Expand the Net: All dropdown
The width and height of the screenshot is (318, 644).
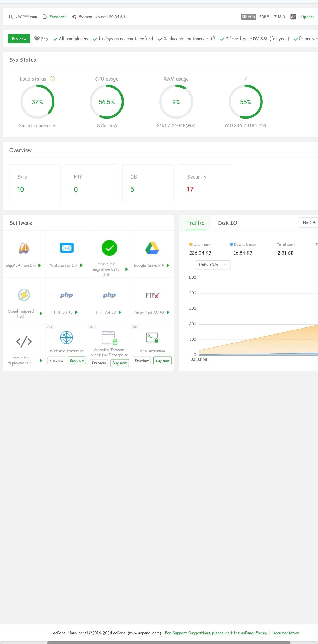[309, 222]
